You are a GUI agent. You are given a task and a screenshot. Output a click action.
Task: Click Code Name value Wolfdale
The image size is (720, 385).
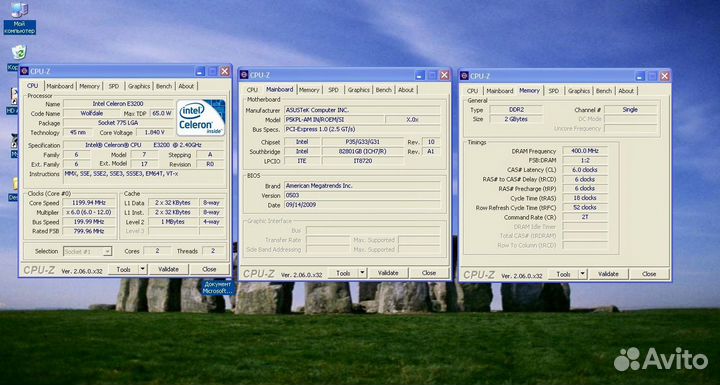pos(91,113)
